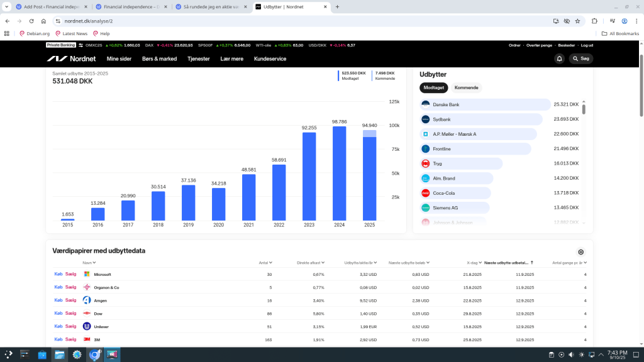Click the swap icon next to Private Banking
The height and width of the screenshot is (362, 644).
pos(80,45)
